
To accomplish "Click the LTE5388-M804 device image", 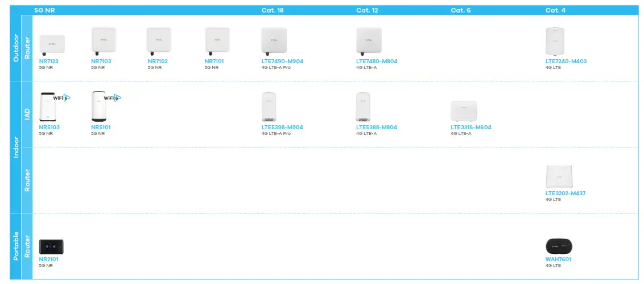I will point(363,107).
